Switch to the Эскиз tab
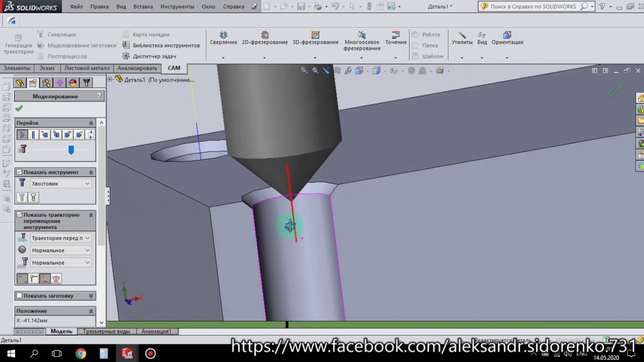This screenshot has height=362, width=644. click(x=47, y=68)
